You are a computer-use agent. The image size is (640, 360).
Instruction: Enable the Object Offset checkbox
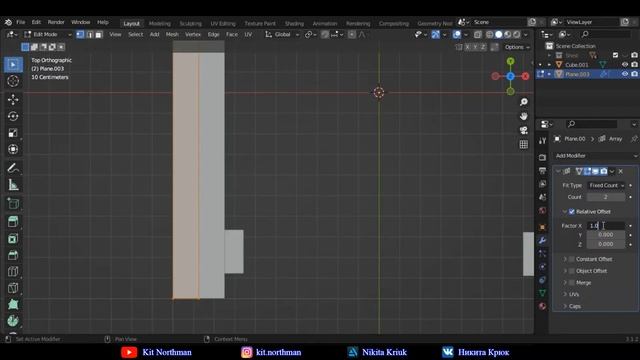pos(572,271)
